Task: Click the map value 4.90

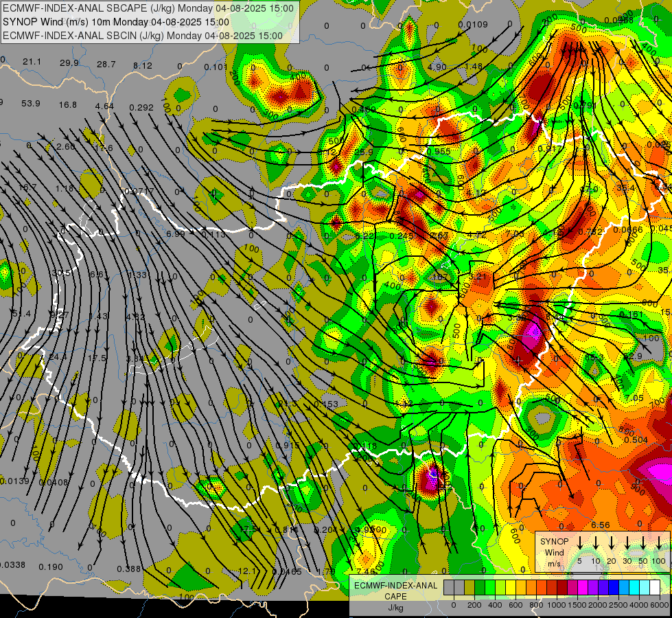Action: click(x=437, y=67)
